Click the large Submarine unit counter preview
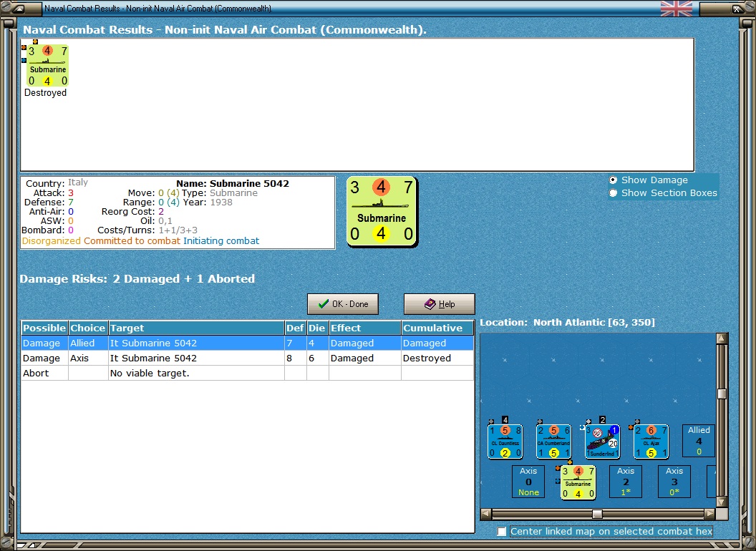The width and height of the screenshot is (756, 551). pos(382,212)
